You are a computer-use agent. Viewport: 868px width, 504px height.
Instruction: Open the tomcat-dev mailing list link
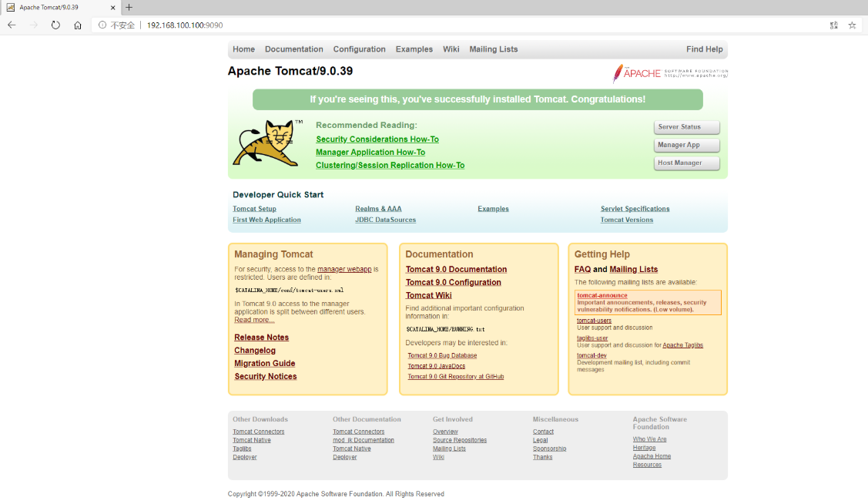click(x=592, y=355)
